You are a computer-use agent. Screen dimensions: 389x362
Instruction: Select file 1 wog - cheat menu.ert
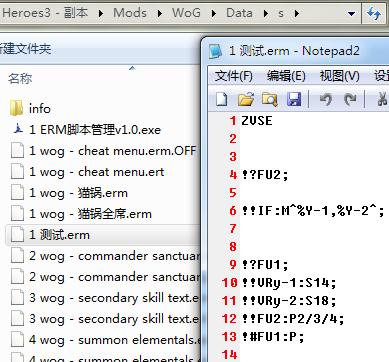coord(87,172)
